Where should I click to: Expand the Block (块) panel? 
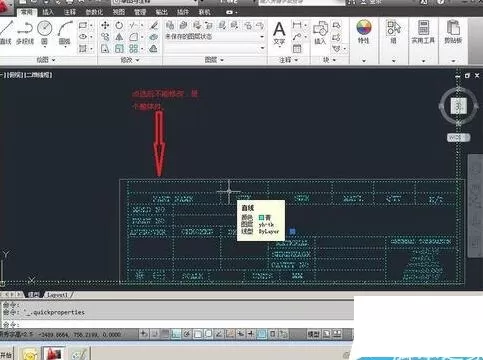[329, 60]
